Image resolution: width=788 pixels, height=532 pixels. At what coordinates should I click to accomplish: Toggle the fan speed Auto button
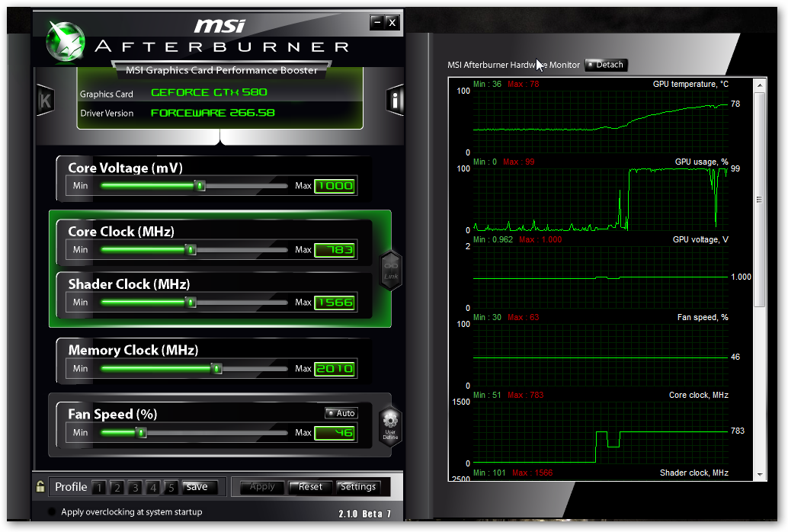click(341, 413)
